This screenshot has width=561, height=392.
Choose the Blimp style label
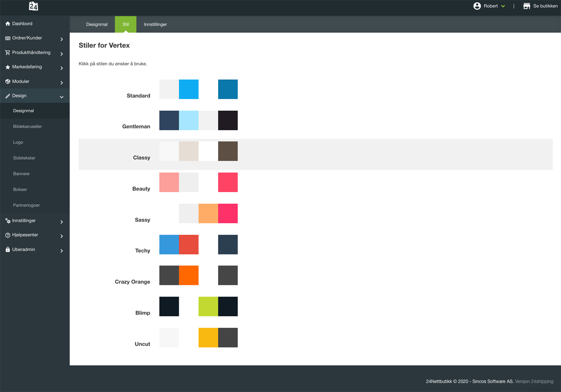[x=142, y=313]
